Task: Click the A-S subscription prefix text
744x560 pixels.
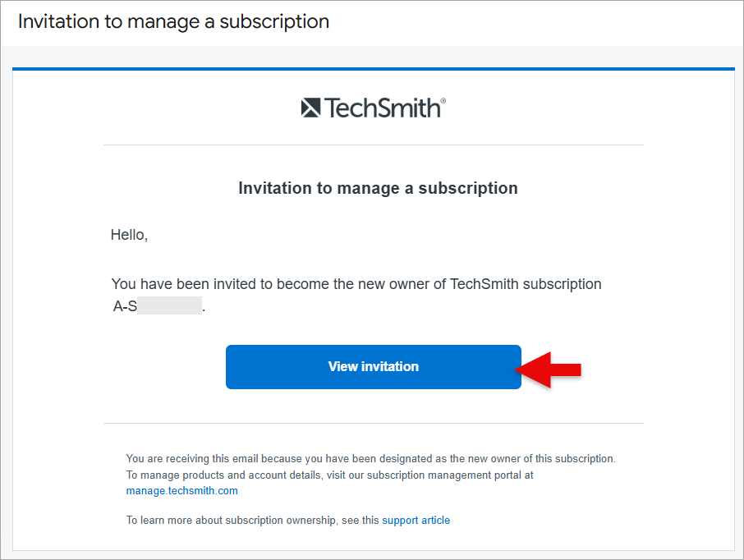Action: pyautogui.click(x=125, y=306)
